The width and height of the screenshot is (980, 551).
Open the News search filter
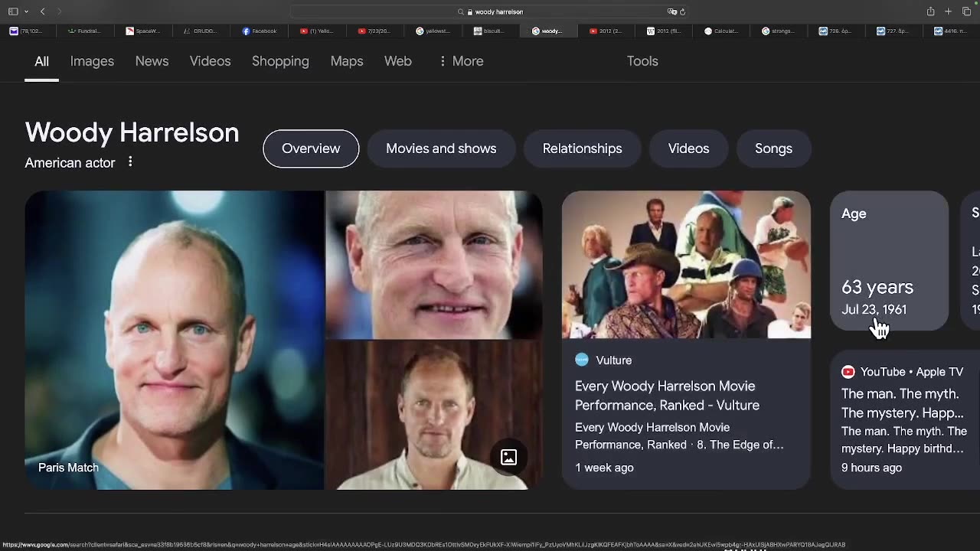(x=152, y=61)
